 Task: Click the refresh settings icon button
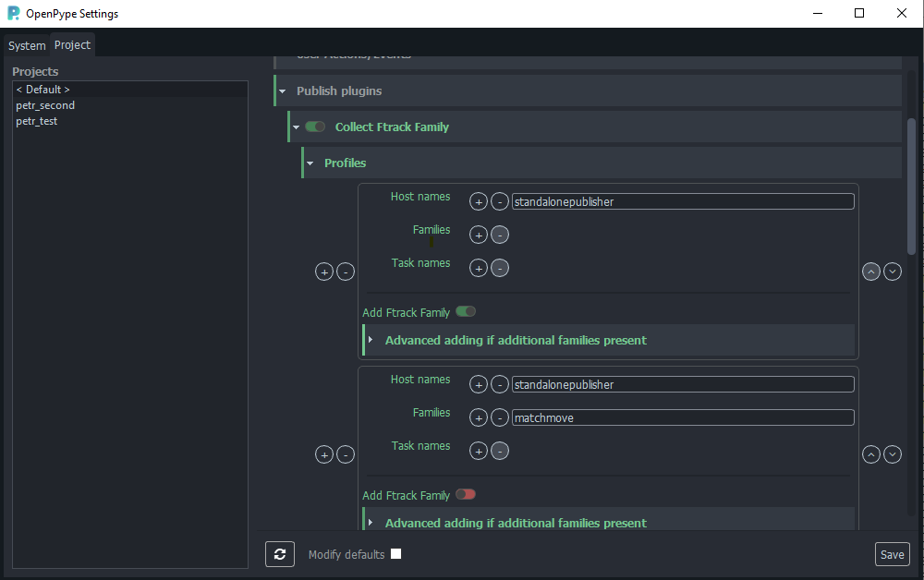279,554
